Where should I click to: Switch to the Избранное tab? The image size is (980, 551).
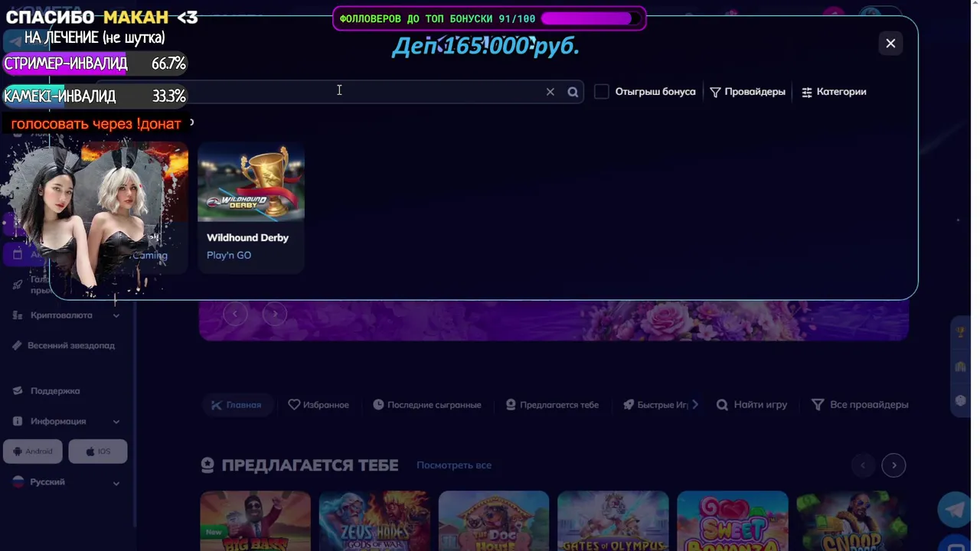click(318, 405)
